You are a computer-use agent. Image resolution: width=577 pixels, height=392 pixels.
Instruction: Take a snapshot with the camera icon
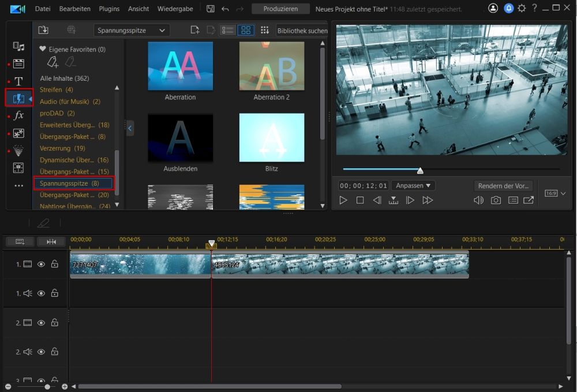pos(496,200)
